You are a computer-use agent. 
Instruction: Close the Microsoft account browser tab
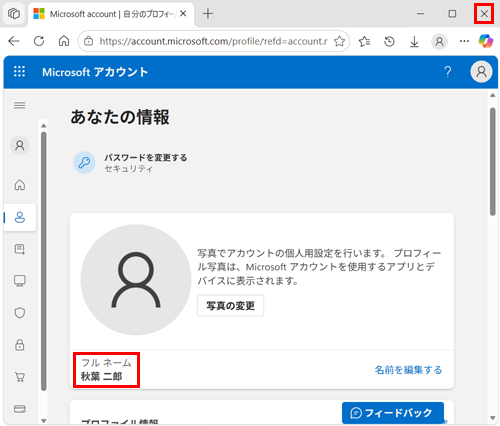183,14
